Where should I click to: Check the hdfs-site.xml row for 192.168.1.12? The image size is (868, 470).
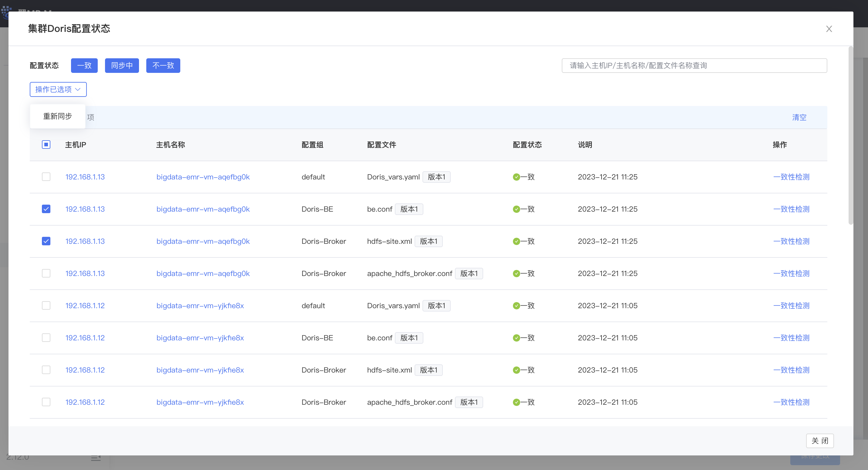46,370
